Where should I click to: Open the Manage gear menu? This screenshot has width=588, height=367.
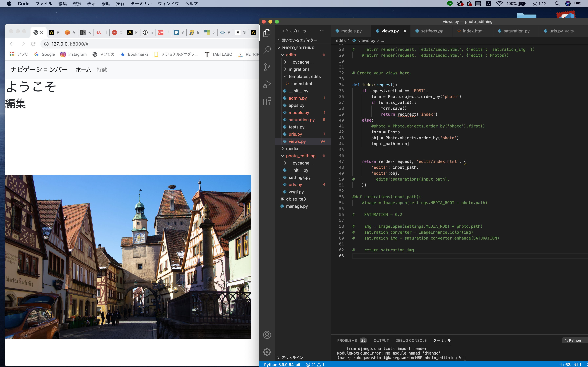tap(267, 352)
